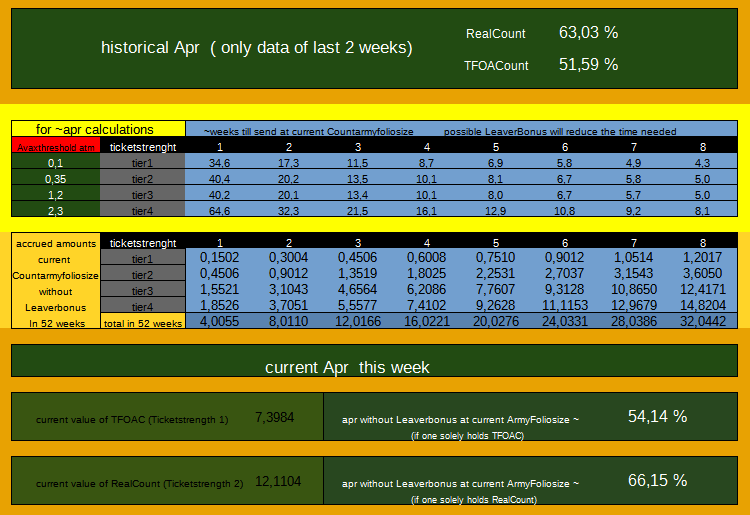
Task: Select the TFOAC current value 7,3984
Action: tap(275, 417)
